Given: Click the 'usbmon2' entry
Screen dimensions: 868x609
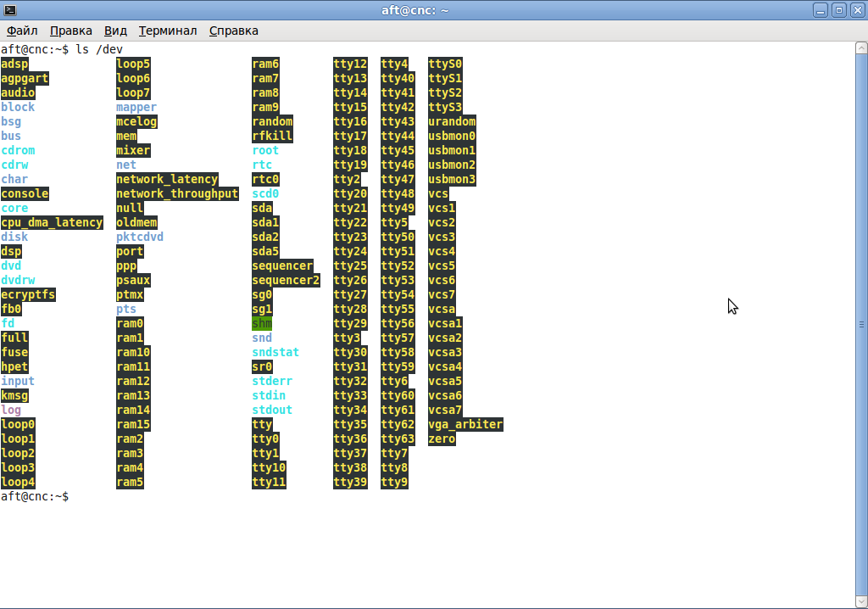Looking at the screenshot, I should click(453, 165).
